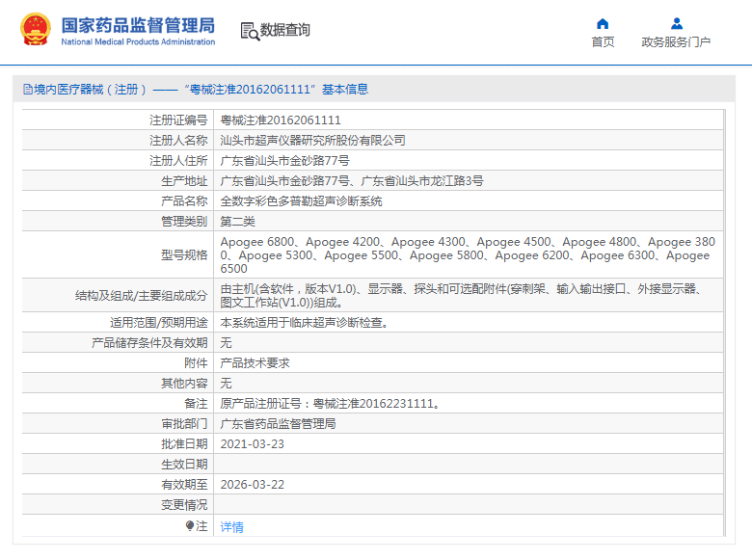Click the 数据查询 header text
This screenshot has height=560, width=752.
pyautogui.click(x=285, y=31)
